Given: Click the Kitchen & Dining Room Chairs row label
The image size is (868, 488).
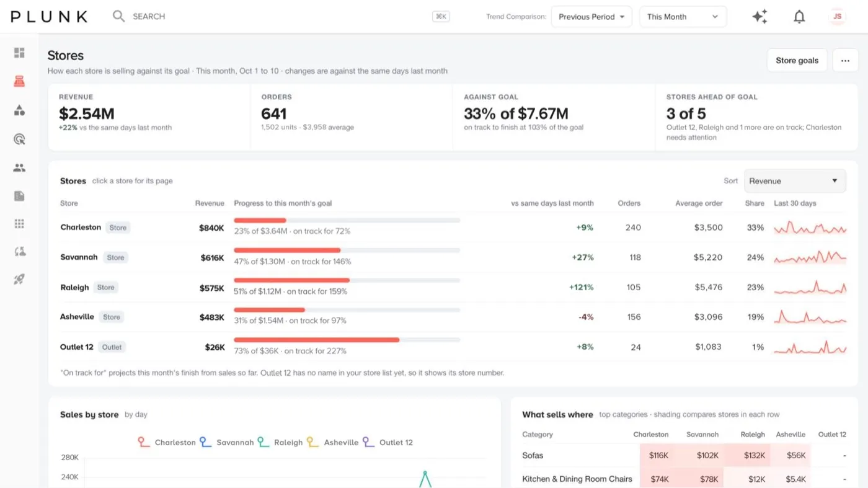Looking at the screenshot, I should pos(577,479).
